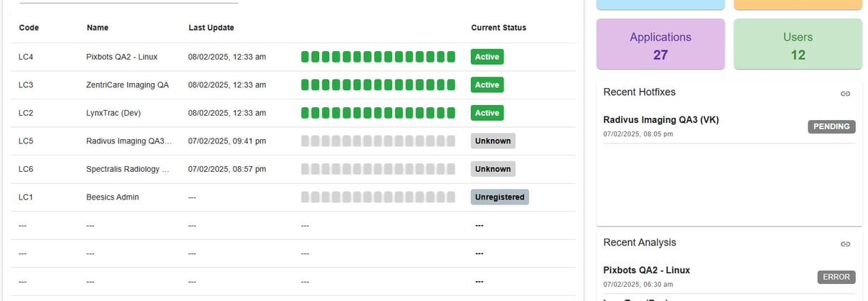Click the Unknown status for LC5 row
Screen dimensions: 868x301
pos(493,141)
